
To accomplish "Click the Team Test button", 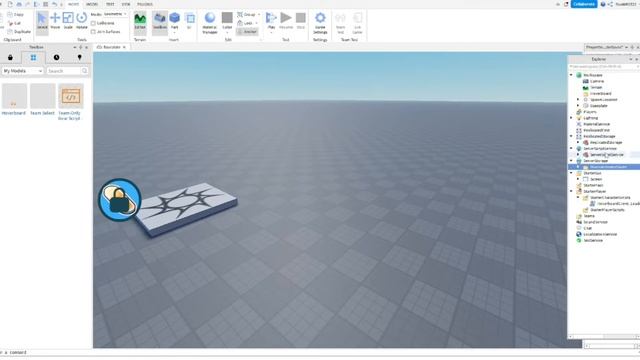I will point(340,23).
